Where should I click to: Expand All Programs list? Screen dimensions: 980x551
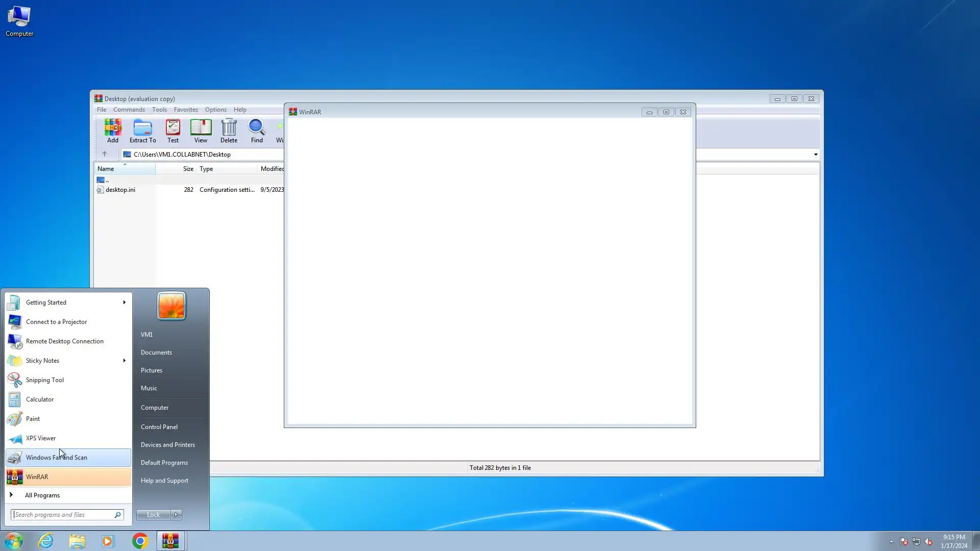42,495
